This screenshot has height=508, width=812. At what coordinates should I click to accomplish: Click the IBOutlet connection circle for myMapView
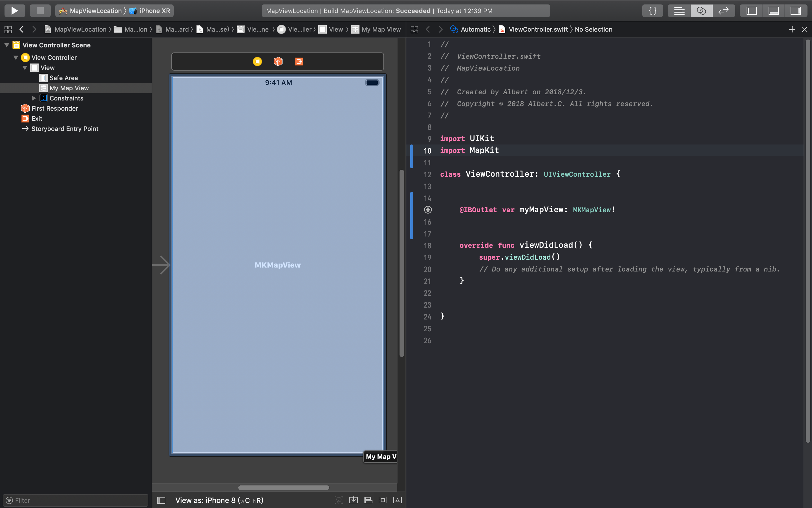click(428, 210)
